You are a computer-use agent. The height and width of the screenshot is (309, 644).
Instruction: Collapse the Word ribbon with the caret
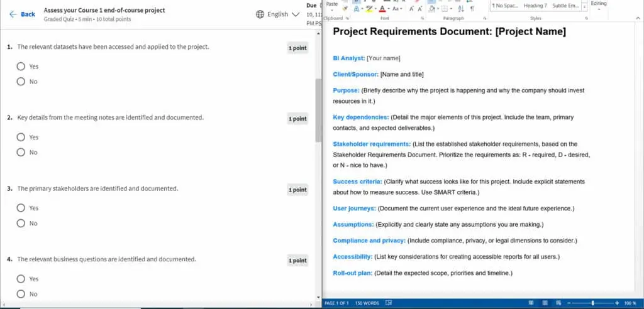638,18
